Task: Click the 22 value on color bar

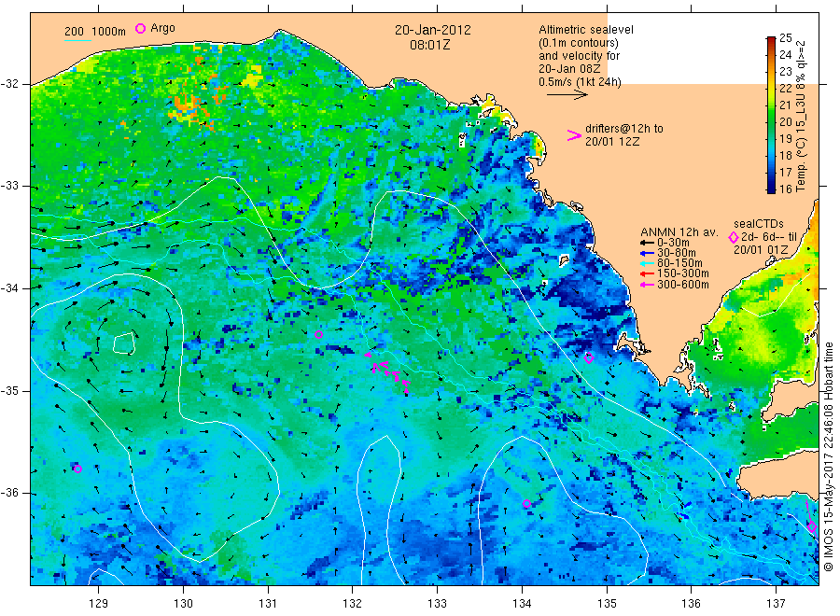Action: pyautogui.click(x=785, y=88)
